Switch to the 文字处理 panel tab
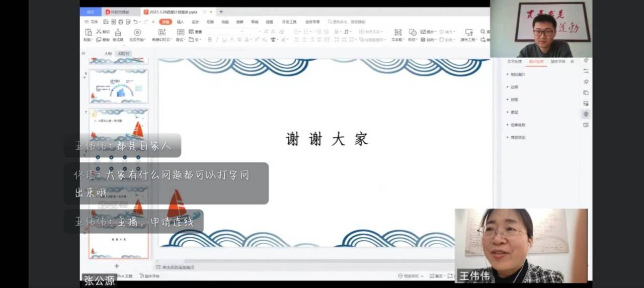 514,62
